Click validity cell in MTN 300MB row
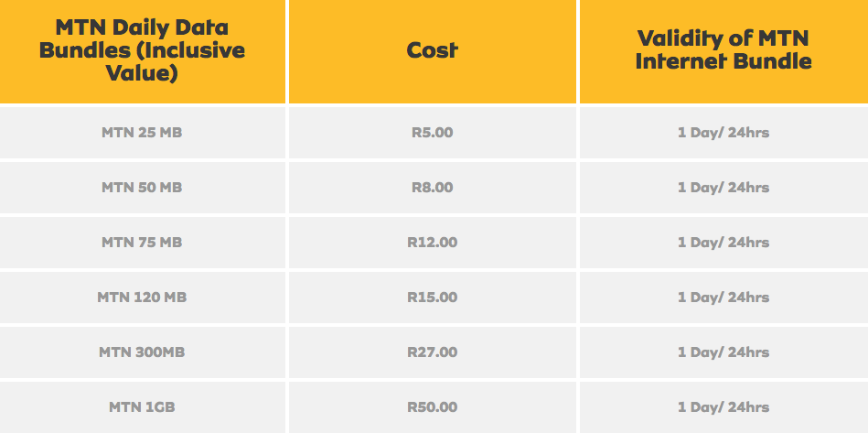Screen dimensions: 868x433 723,352
